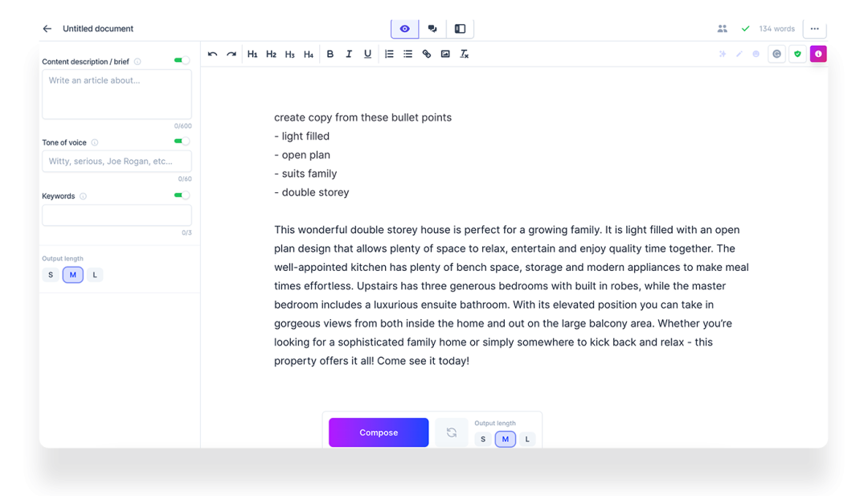
Task: Toggle the Tone of voice switch
Action: pos(182,141)
